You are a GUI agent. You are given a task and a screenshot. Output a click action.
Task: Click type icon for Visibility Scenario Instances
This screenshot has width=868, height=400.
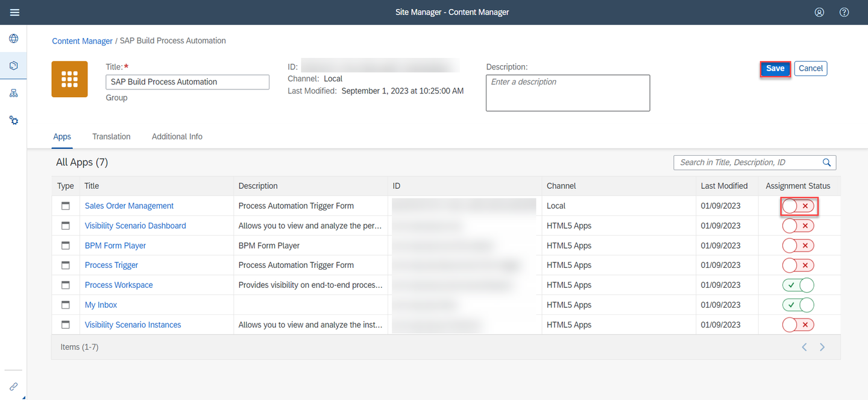65,325
